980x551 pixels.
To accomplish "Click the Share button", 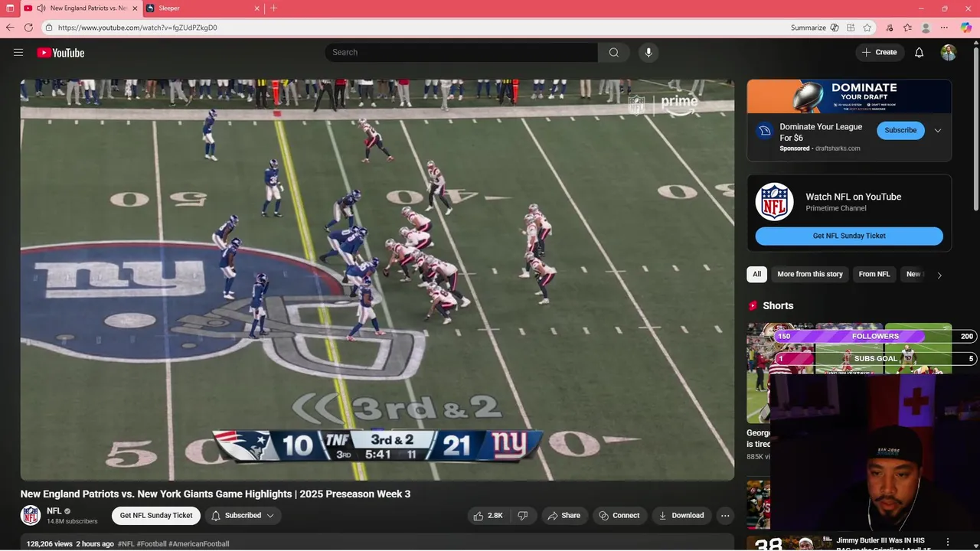I will click(x=563, y=516).
